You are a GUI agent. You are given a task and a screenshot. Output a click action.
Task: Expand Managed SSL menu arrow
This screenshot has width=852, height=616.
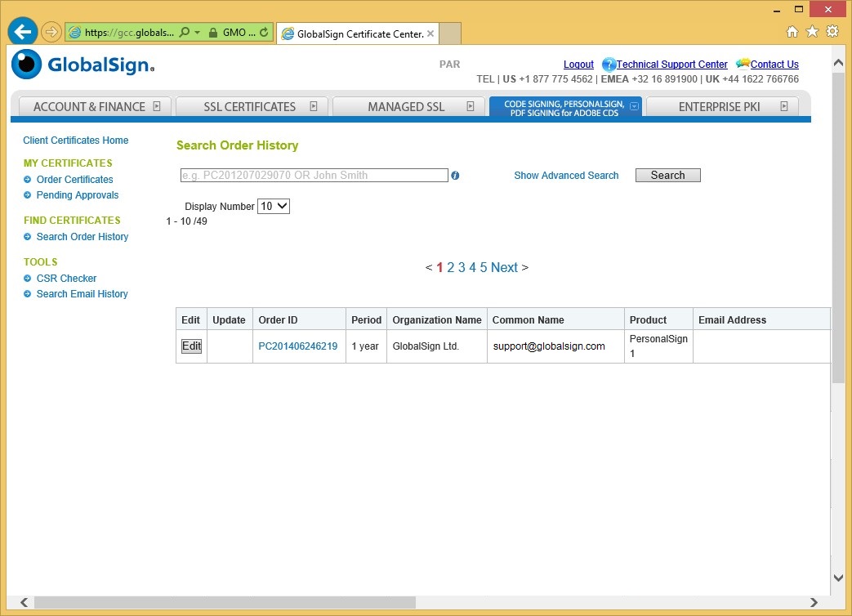471,106
